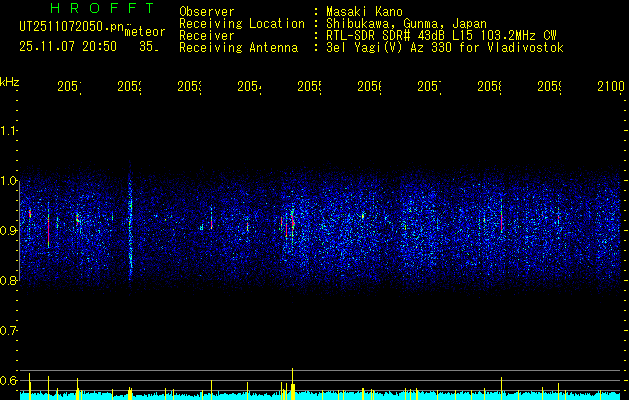Image resolution: width=629 pixels, height=400 pixels.
Task: Click the 0.9 frequency axis label
Action: pos(8,231)
